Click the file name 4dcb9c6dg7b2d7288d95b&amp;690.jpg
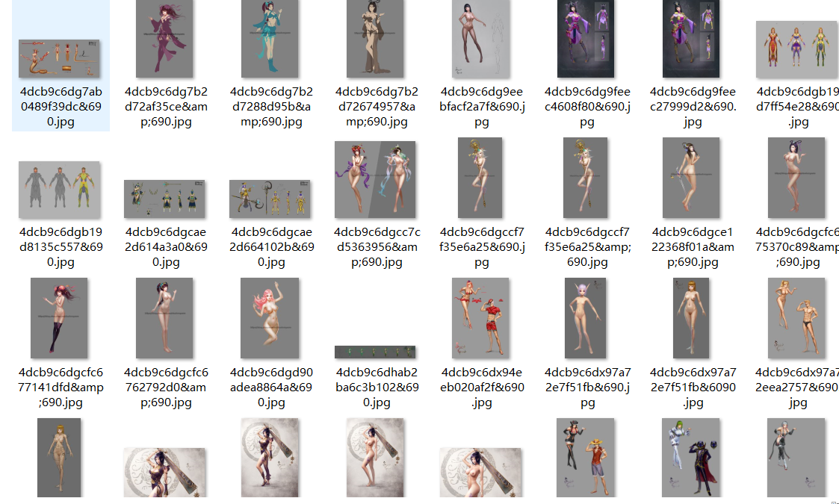The height and width of the screenshot is (504, 839). click(x=271, y=107)
